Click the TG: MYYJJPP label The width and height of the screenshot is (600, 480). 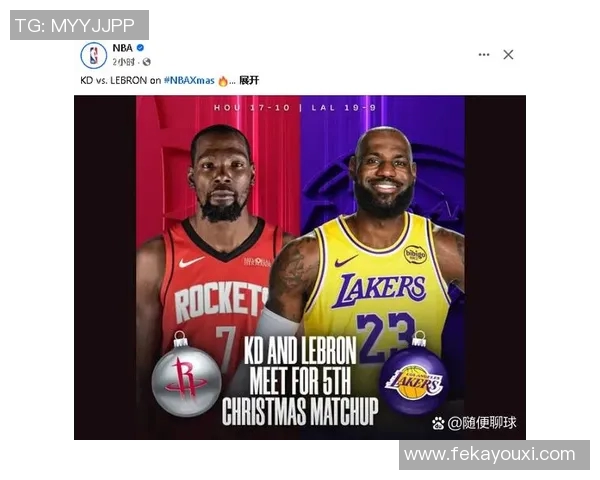click(79, 25)
